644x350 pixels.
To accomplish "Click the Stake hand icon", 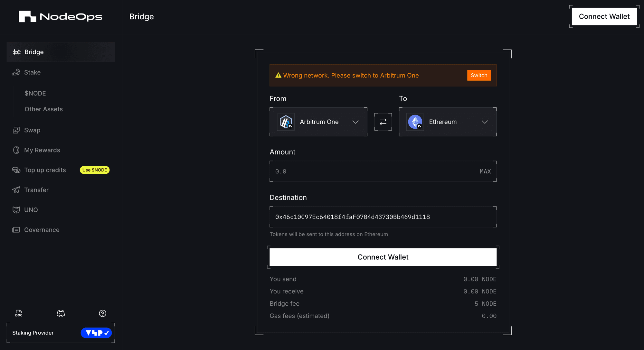I will tap(16, 72).
